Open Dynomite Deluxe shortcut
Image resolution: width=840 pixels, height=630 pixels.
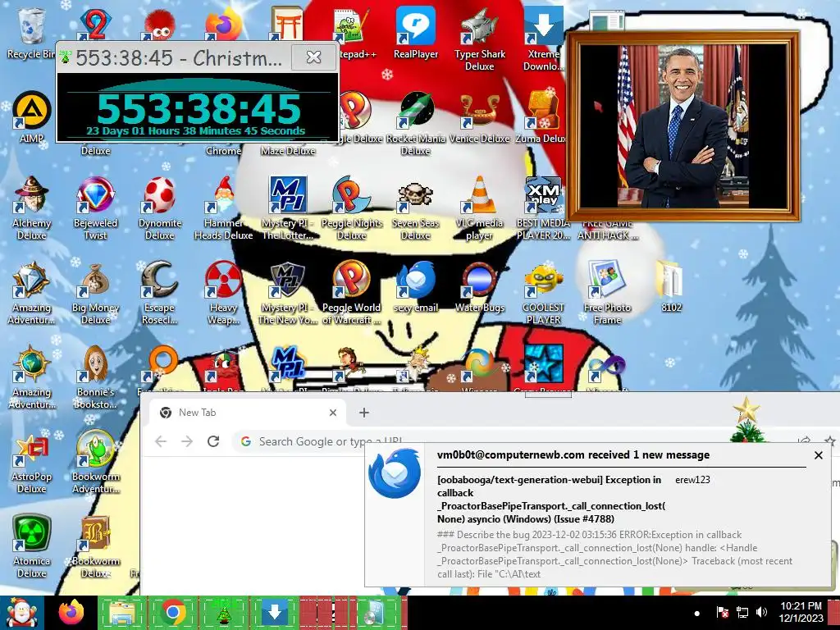pyautogui.click(x=160, y=208)
